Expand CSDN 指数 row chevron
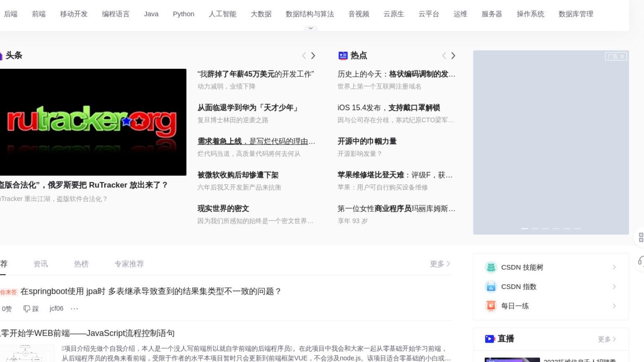The image size is (644, 362). pyautogui.click(x=614, y=287)
